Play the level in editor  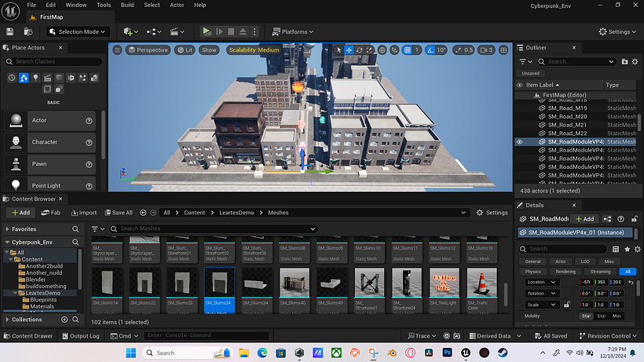[x=207, y=31]
